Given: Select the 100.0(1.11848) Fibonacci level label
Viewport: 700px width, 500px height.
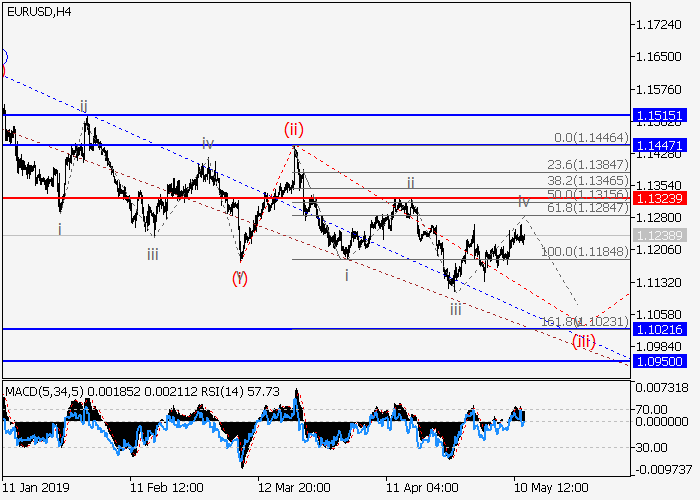Looking at the screenshot, I should click(584, 252).
